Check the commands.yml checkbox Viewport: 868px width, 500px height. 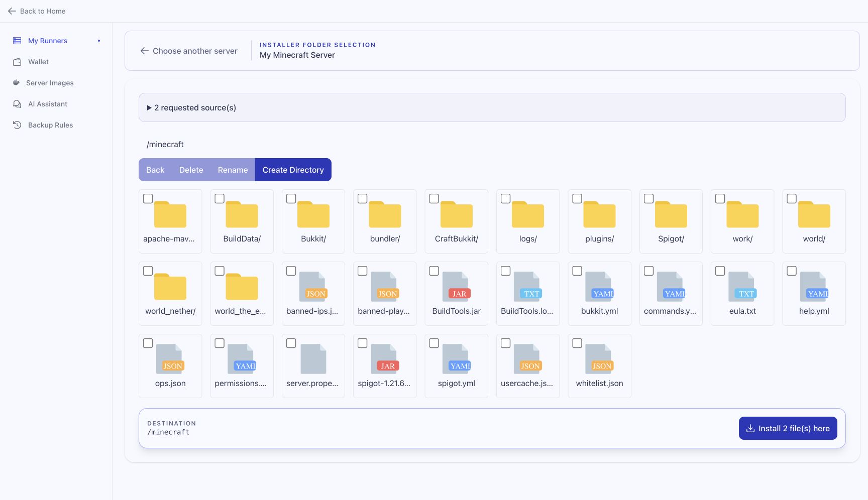[648, 271]
